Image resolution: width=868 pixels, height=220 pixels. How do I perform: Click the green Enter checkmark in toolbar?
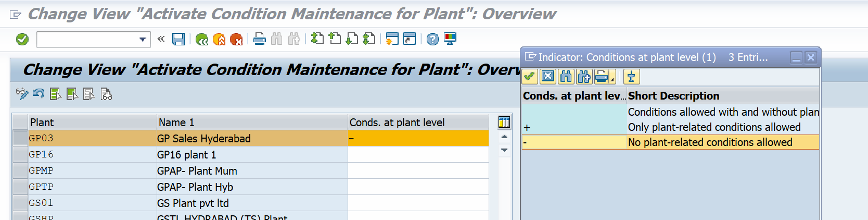tap(22, 39)
